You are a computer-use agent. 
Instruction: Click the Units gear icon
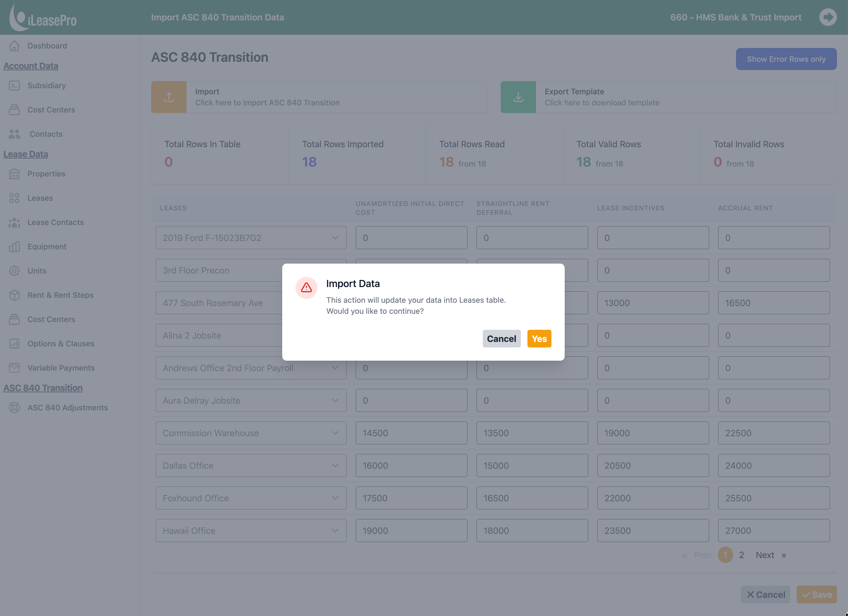(14, 271)
